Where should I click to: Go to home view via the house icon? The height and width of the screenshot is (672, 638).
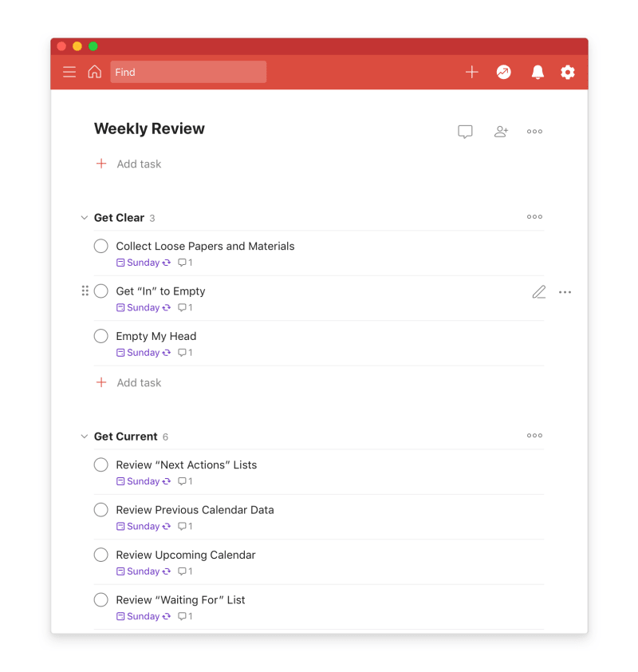click(94, 72)
